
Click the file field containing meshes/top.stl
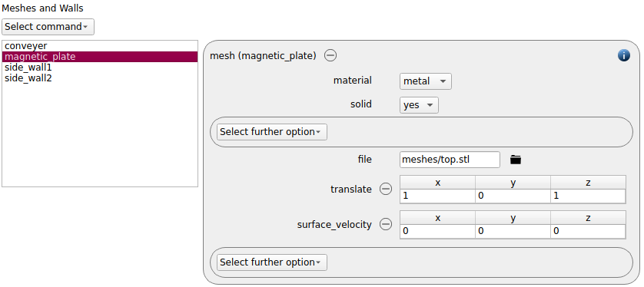450,160
